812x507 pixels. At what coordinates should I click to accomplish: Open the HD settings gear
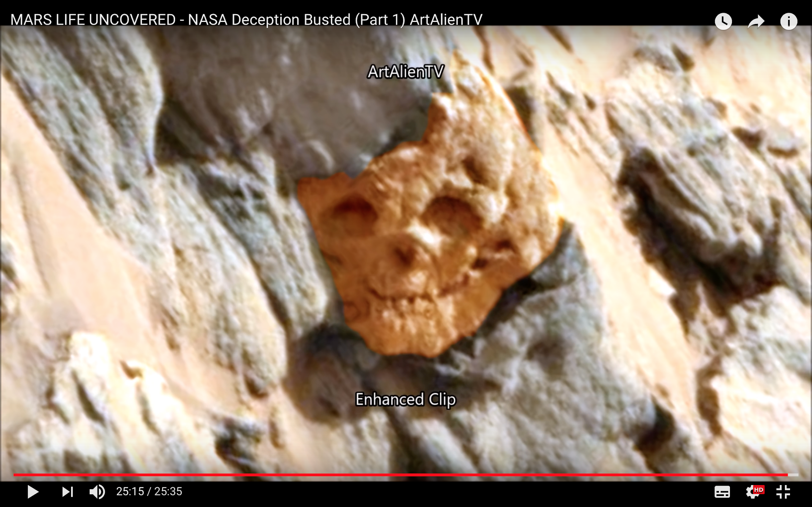[x=754, y=492]
